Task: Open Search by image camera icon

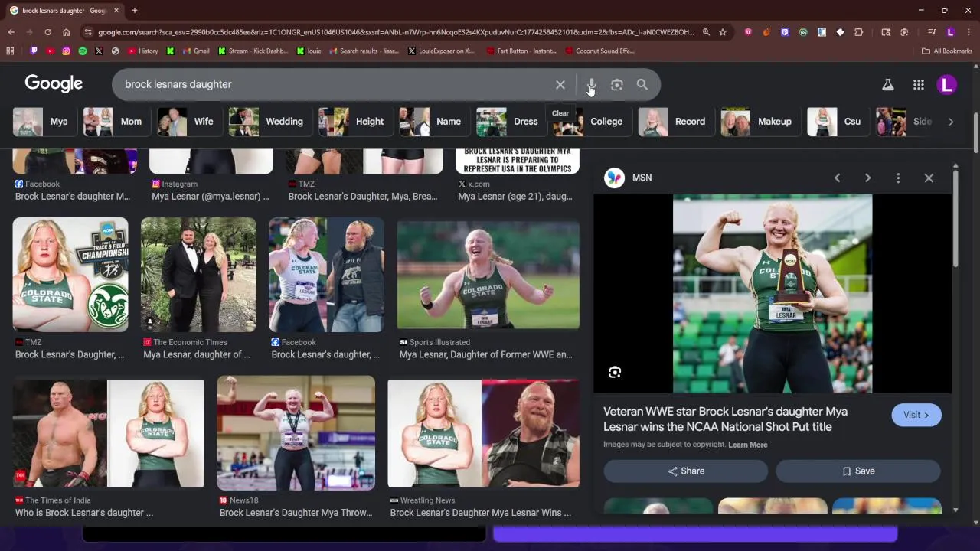Action: coord(617,85)
